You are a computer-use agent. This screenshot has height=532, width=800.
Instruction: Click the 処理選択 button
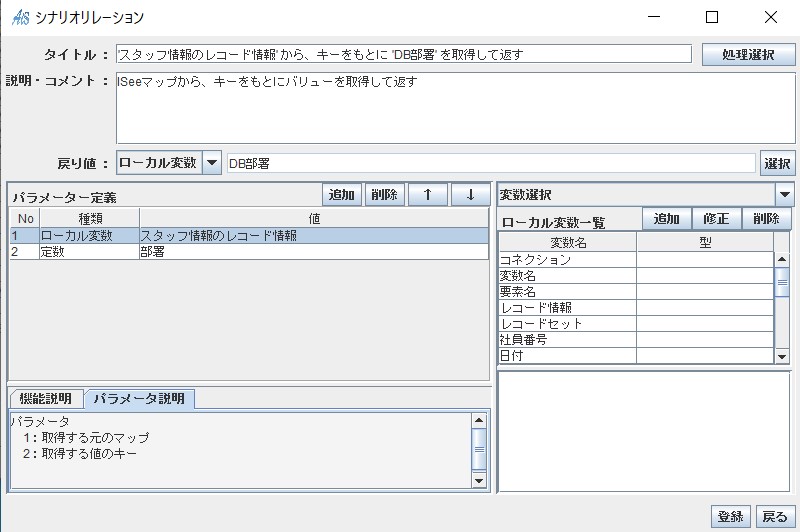click(748, 54)
